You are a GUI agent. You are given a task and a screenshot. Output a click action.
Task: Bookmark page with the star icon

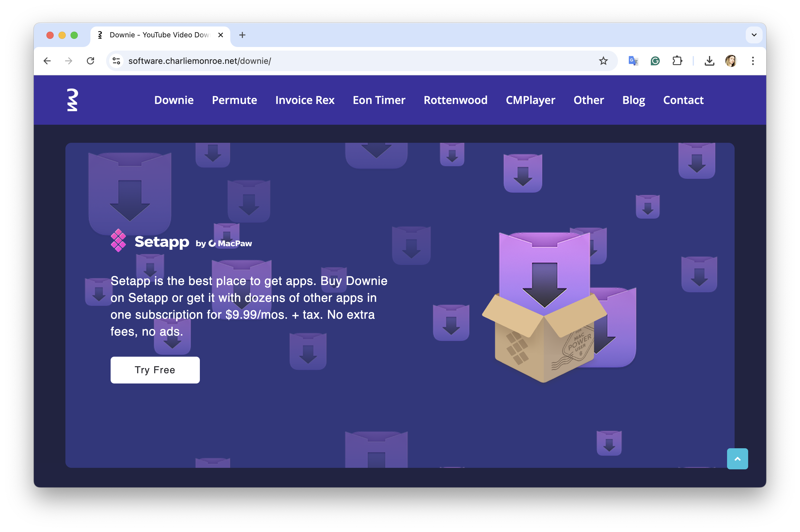click(x=603, y=61)
